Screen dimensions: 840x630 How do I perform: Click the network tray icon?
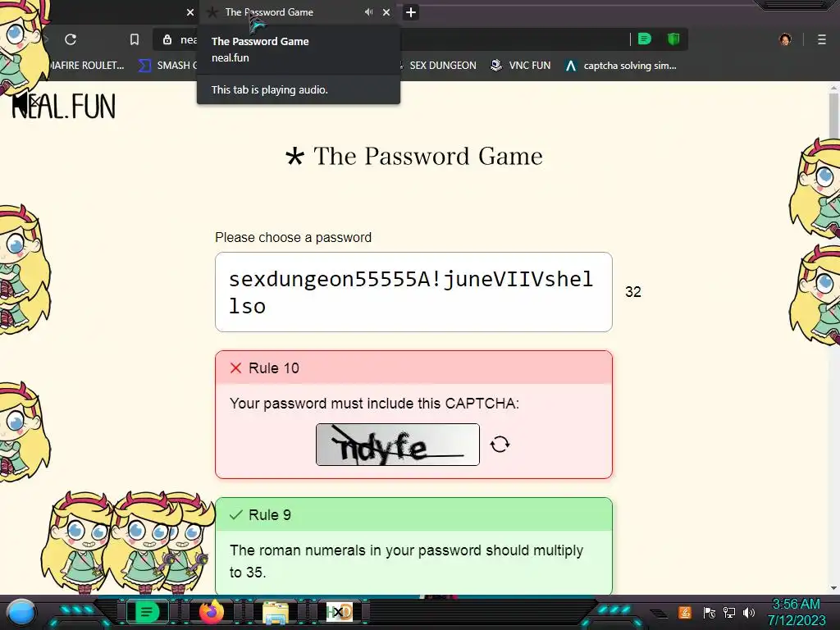pos(729,612)
